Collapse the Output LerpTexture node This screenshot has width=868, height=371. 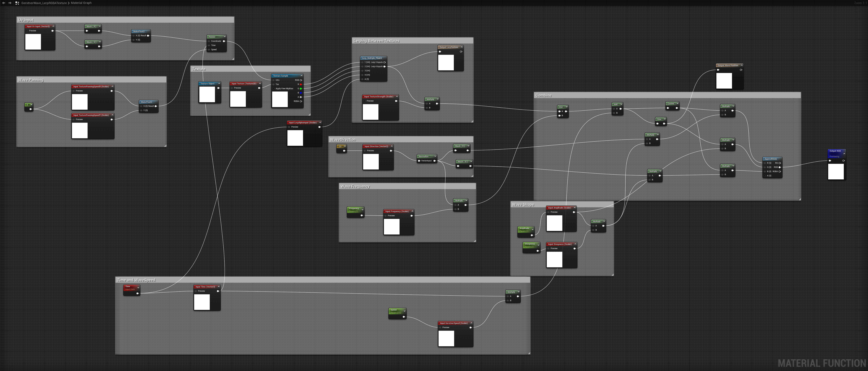[462, 47]
